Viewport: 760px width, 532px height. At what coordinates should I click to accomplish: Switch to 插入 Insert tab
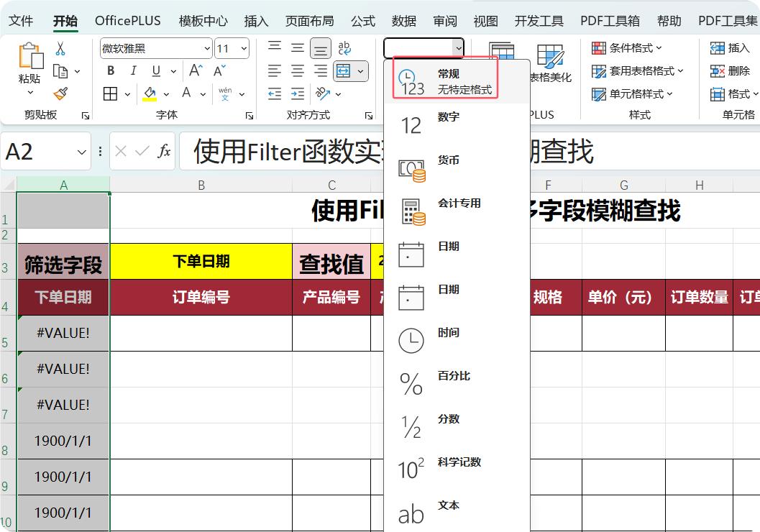pyautogui.click(x=256, y=21)
